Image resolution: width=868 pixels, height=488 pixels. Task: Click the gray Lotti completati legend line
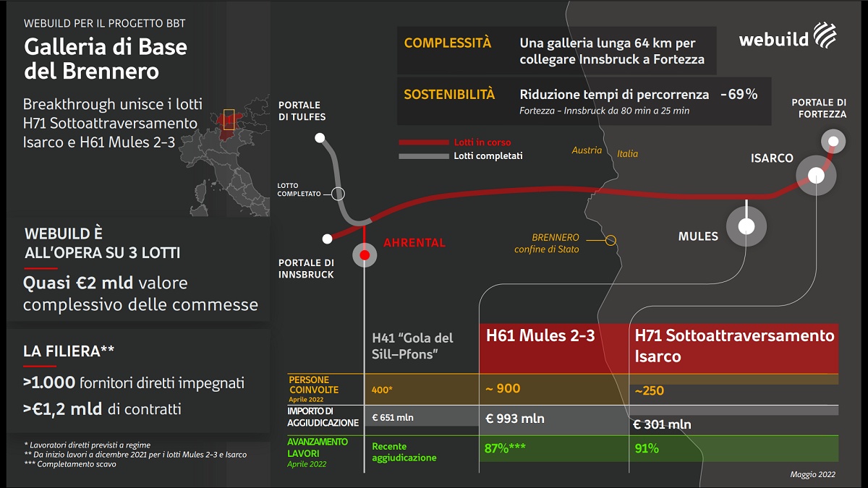point(422,156)
